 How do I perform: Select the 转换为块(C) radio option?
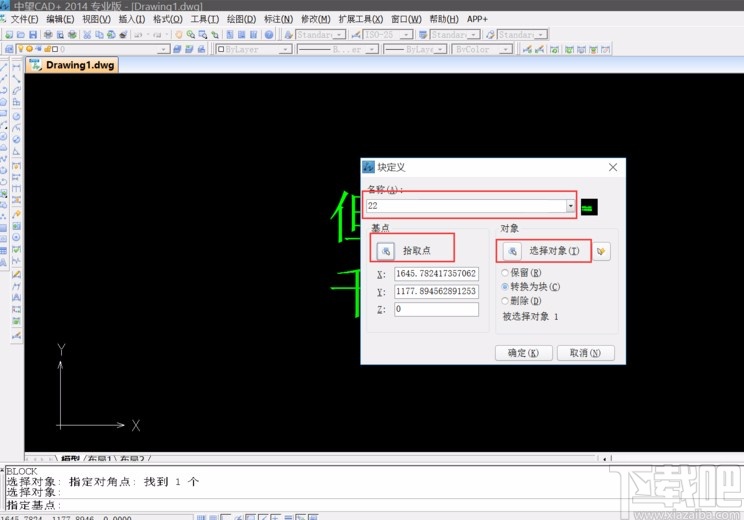coord(505,287)
